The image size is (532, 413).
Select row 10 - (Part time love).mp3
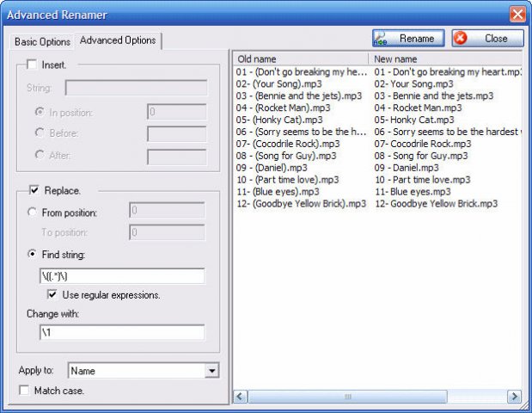(x=287, y=180)
